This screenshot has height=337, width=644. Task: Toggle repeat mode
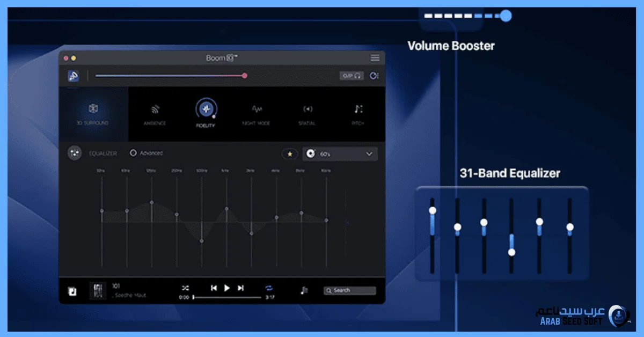[269, 288]
